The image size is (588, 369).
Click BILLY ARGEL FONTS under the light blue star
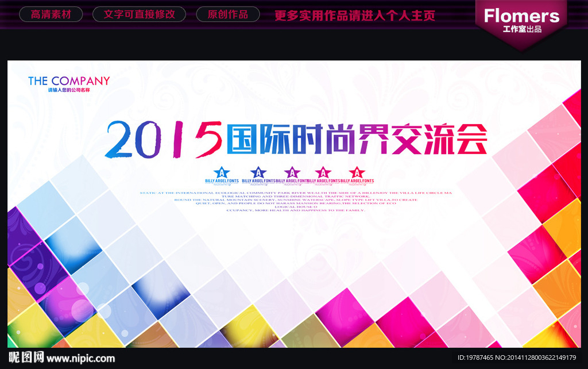(222, 181)
